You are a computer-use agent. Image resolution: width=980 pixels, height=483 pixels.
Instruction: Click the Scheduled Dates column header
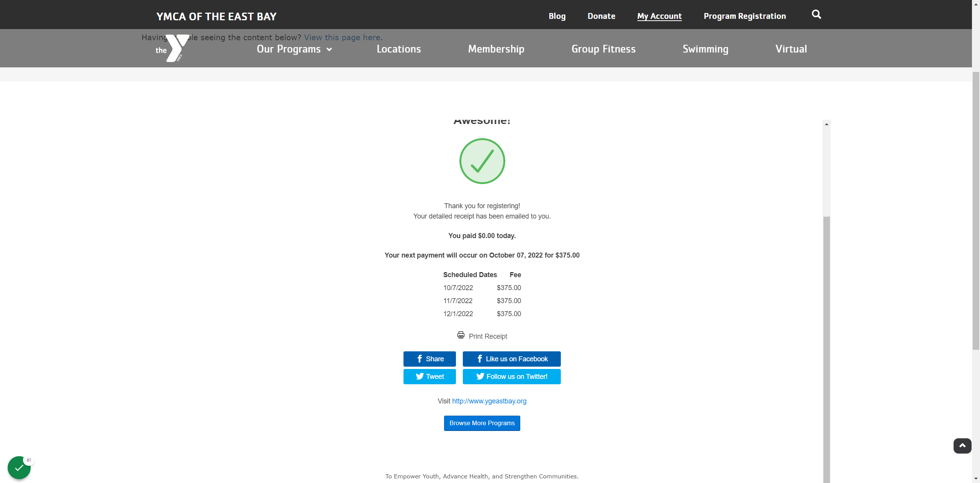(x=470, y=275)
